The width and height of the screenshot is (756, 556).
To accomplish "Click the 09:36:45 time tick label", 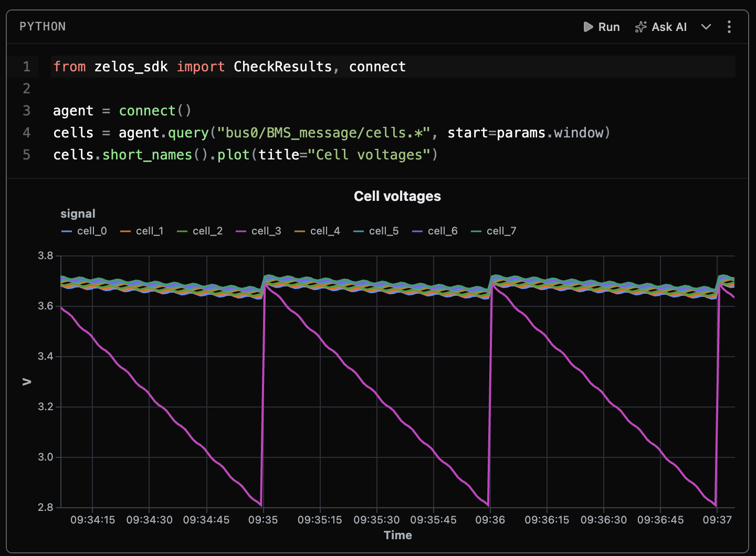I will click(660, 520).
